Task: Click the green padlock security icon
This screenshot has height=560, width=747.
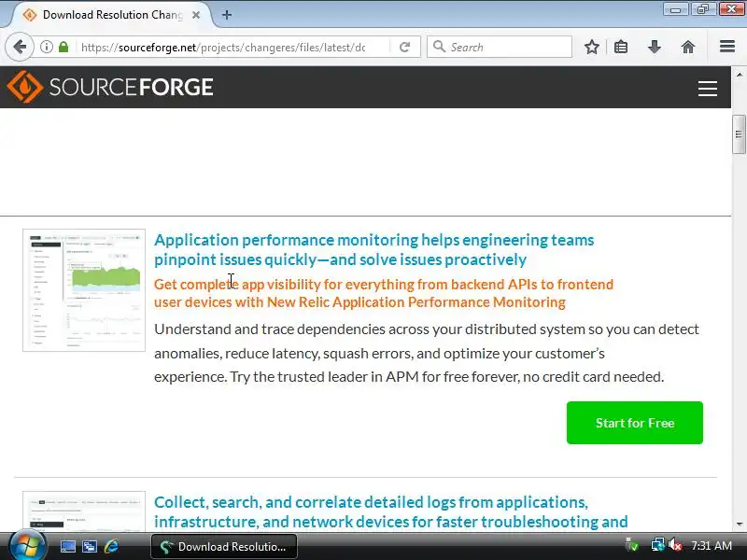Action: (63, 47)
